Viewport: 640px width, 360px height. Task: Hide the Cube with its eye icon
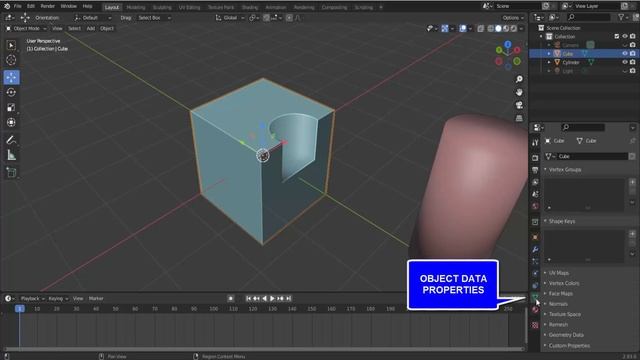click(x=624, y=53)
